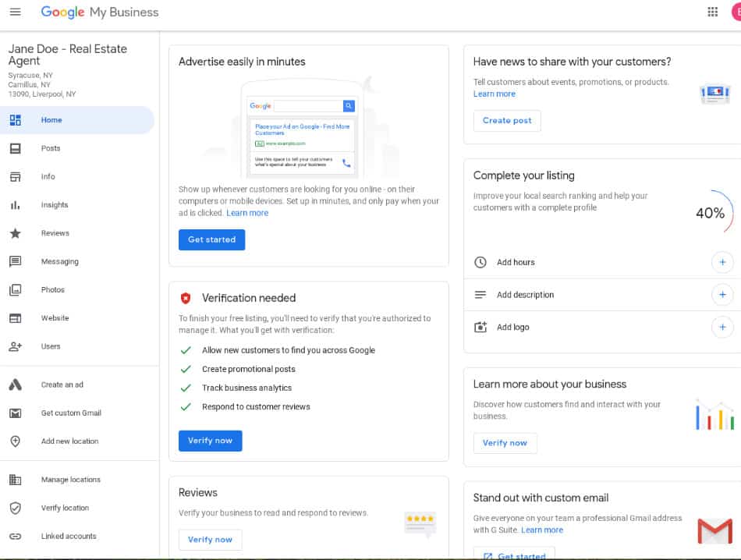Viewport: 741px width, 560px height.
Task: Click the blue Get started button
Action: [211, 239]
